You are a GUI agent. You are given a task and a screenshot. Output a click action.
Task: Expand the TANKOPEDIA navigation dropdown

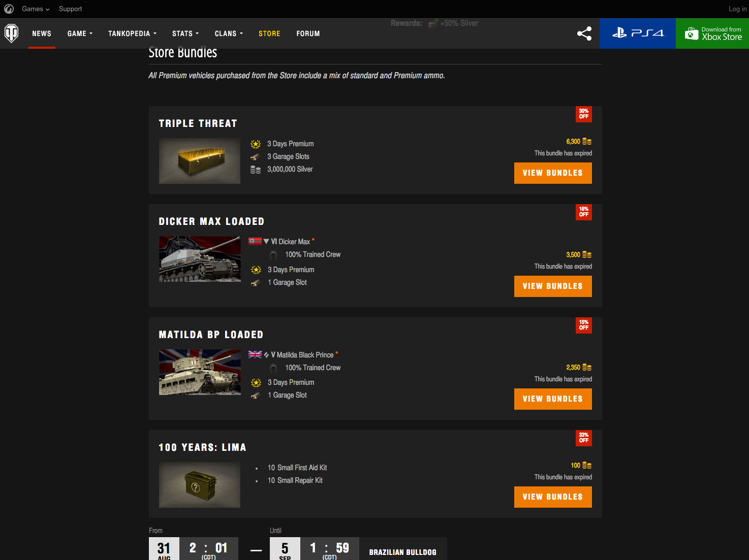click(x=132, y=34)
